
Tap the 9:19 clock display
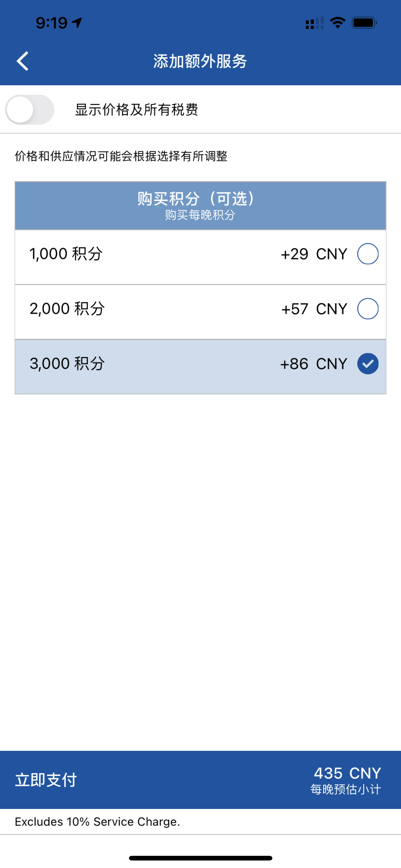pos(52,22)
